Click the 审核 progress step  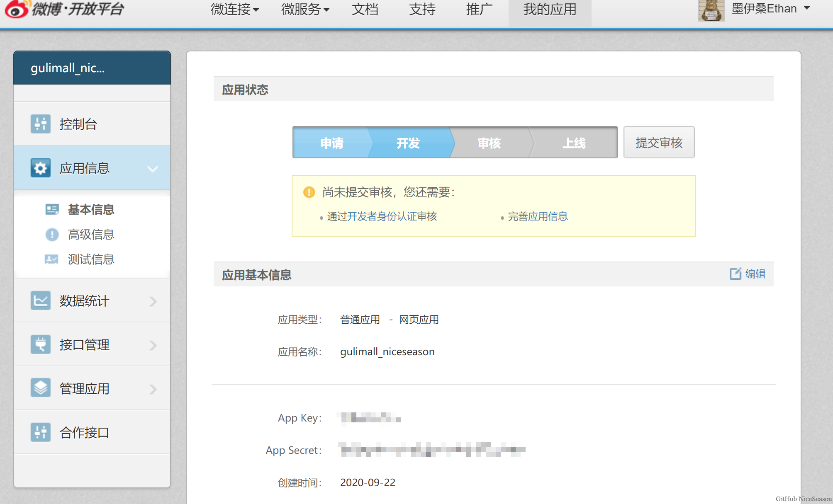[x=489, y=143]
